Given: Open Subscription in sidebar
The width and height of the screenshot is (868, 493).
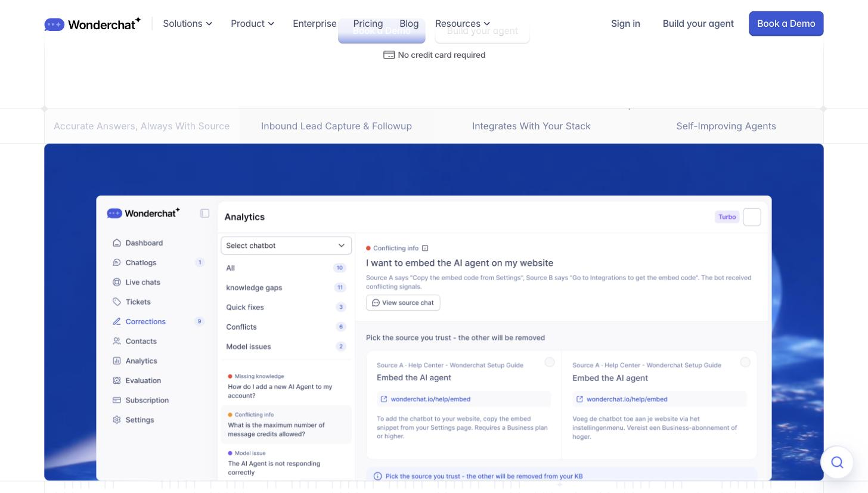Looking at the screenshot, I should click(141, 401).
